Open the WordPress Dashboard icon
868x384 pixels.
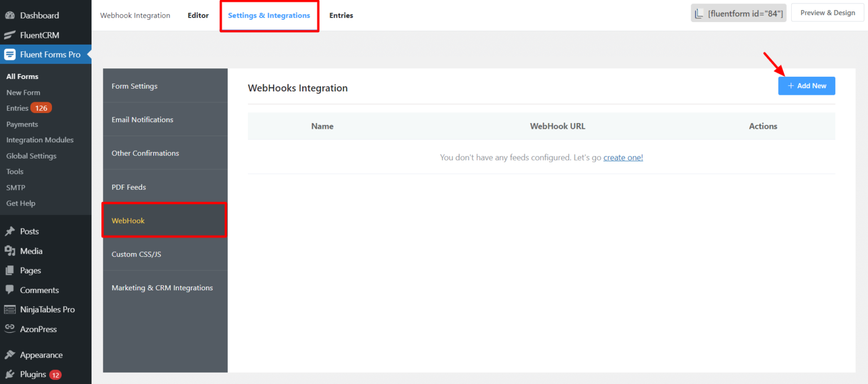10,15
